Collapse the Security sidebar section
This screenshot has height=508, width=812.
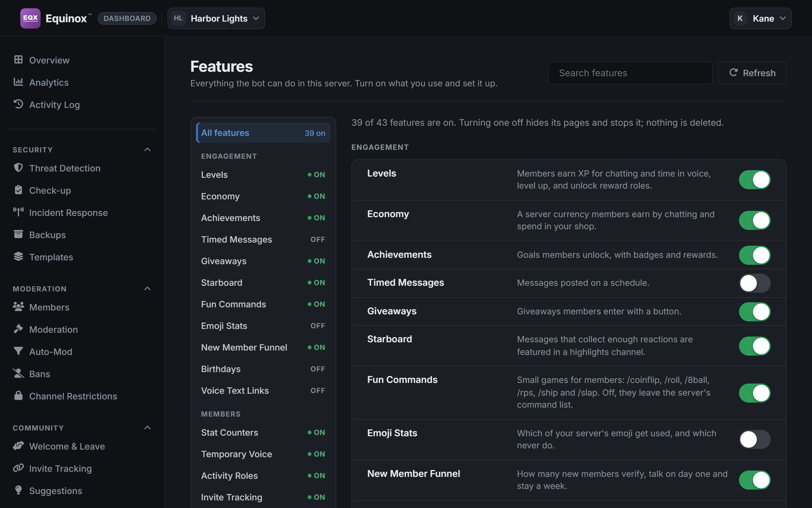(x=147, y=150)
